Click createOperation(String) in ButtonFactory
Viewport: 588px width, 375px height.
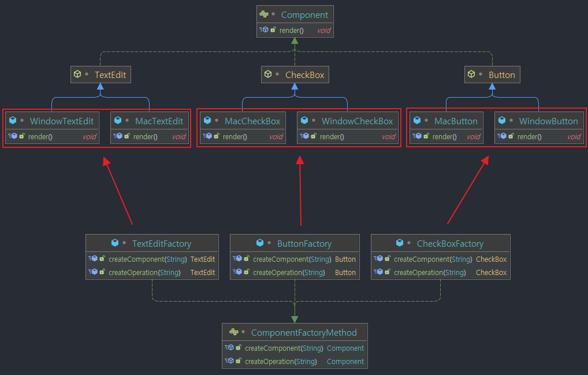point(289,273)
